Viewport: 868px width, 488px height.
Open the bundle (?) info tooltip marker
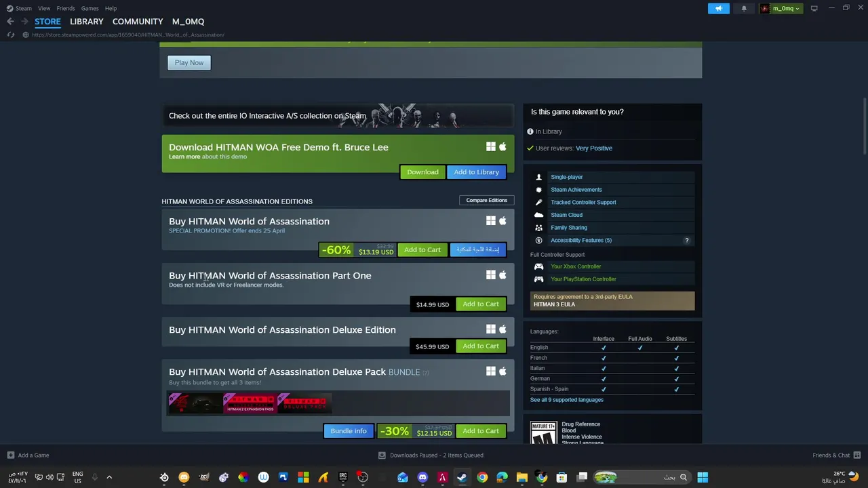[x=425, y=372]
